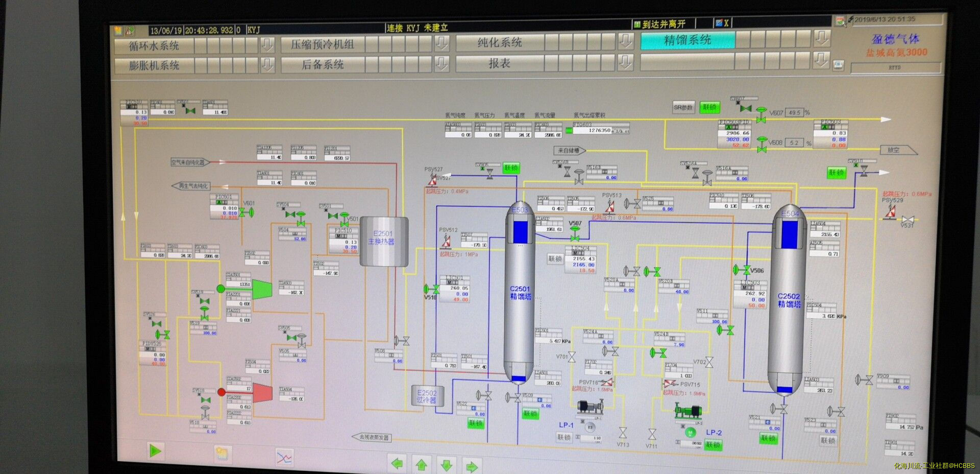Expand the arrow in the 报表 row
This screenshot has height=474, width=980.
[x=625, y=62]
